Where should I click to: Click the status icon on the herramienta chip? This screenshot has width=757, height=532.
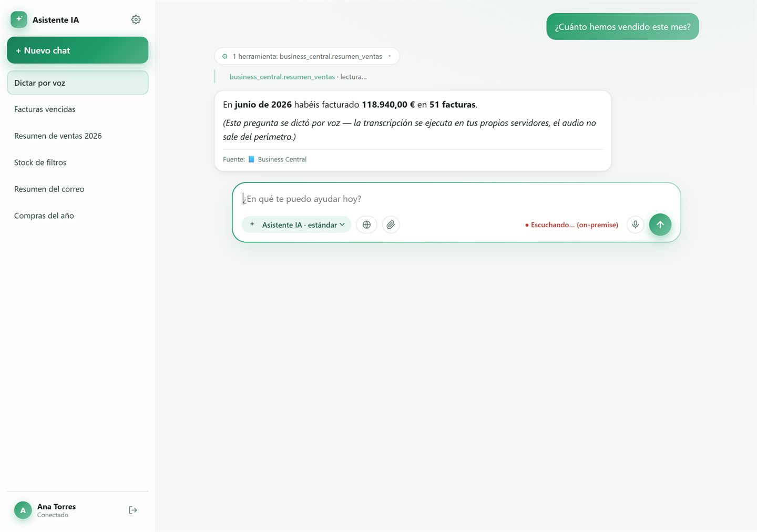tap(225, 56)
